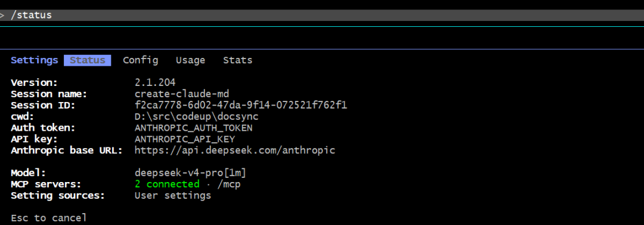Click the Session ID value
644x225 pixels.
click(241, 105)
